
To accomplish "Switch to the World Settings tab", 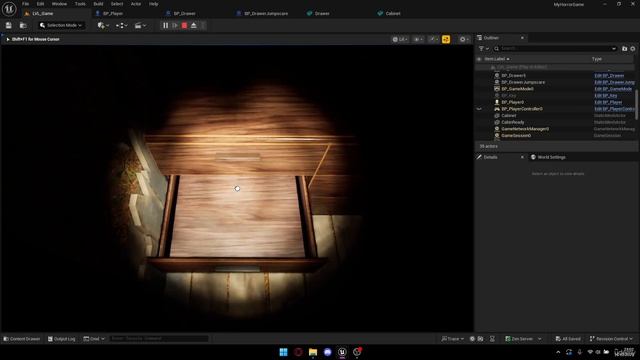I will pyautogui.click(x=548, y=157).
